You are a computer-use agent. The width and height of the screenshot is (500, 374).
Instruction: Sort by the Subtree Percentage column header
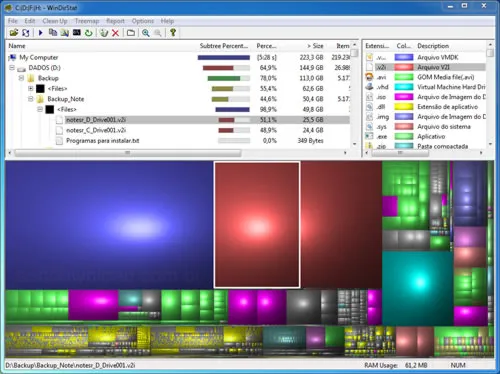[224, 46]
